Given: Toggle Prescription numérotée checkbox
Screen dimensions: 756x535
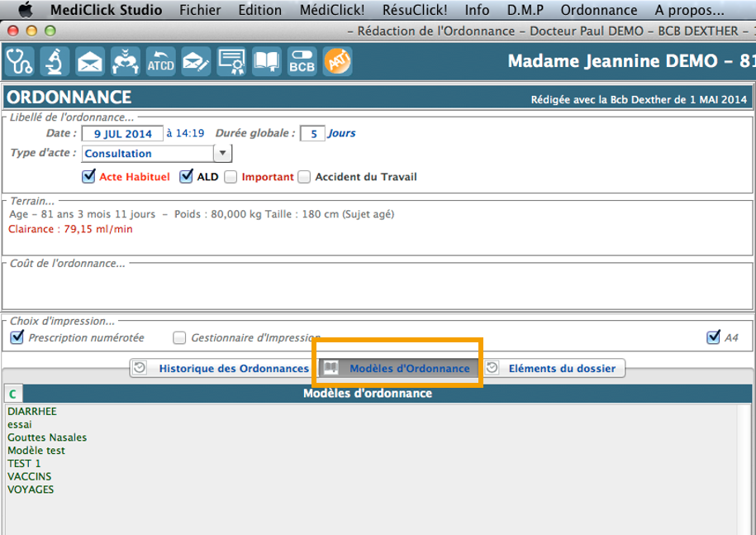Looking at the screenshot, I should 17,337.
